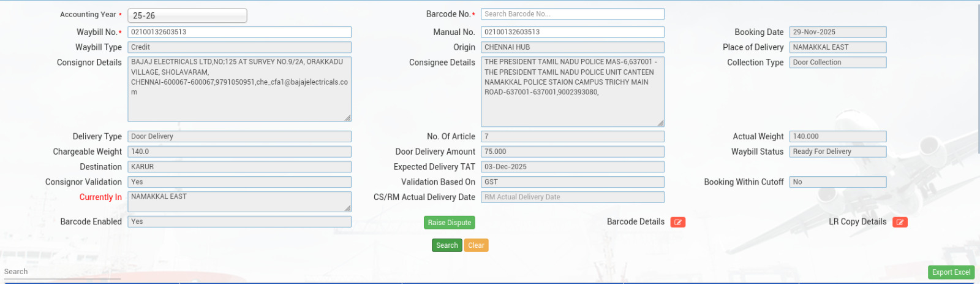
Task: Click the Waybill Status field
Action: tap(837, 152)
